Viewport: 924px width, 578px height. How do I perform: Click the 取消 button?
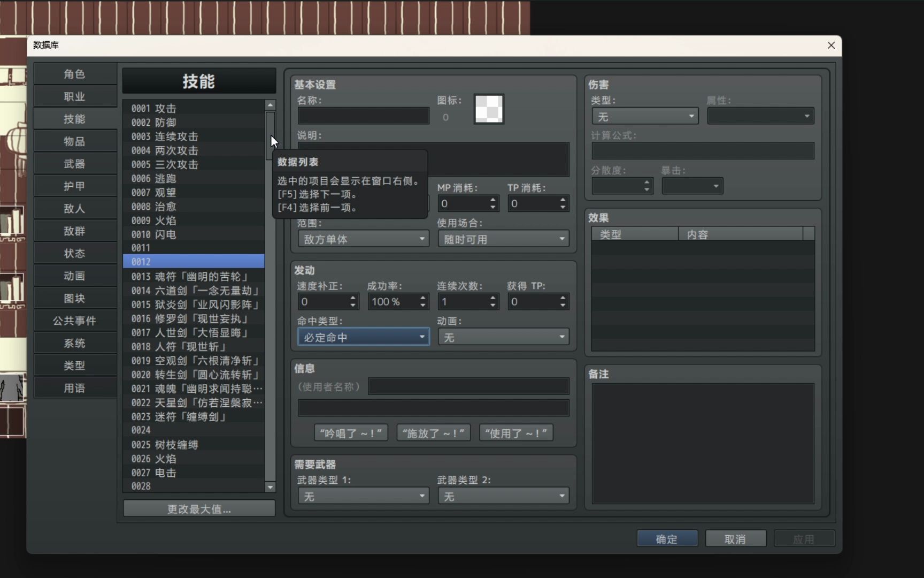(x=735, y=538)
